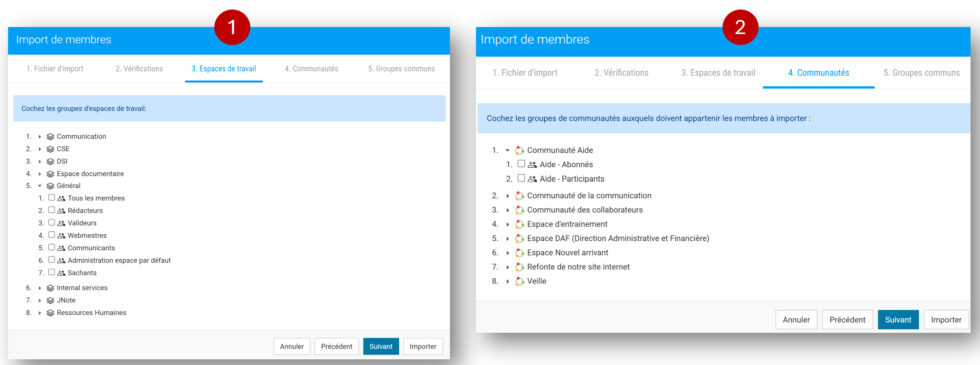Open the 5. Groupes communs tab in dialog 2
The image size is (980, 365).
922,73
